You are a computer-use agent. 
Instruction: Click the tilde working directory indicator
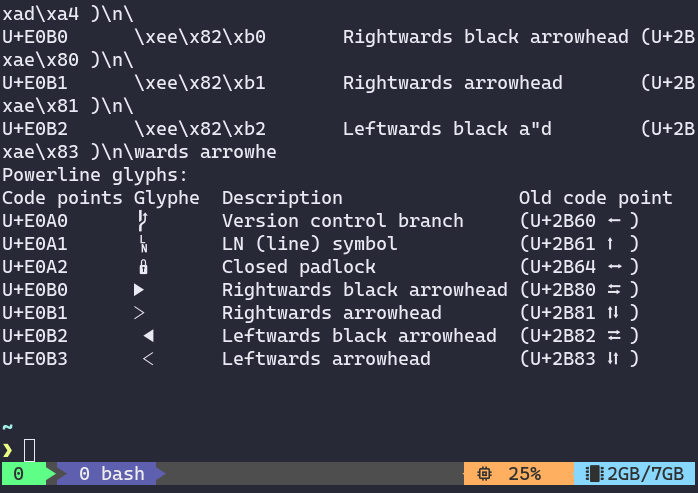[8, 428]
